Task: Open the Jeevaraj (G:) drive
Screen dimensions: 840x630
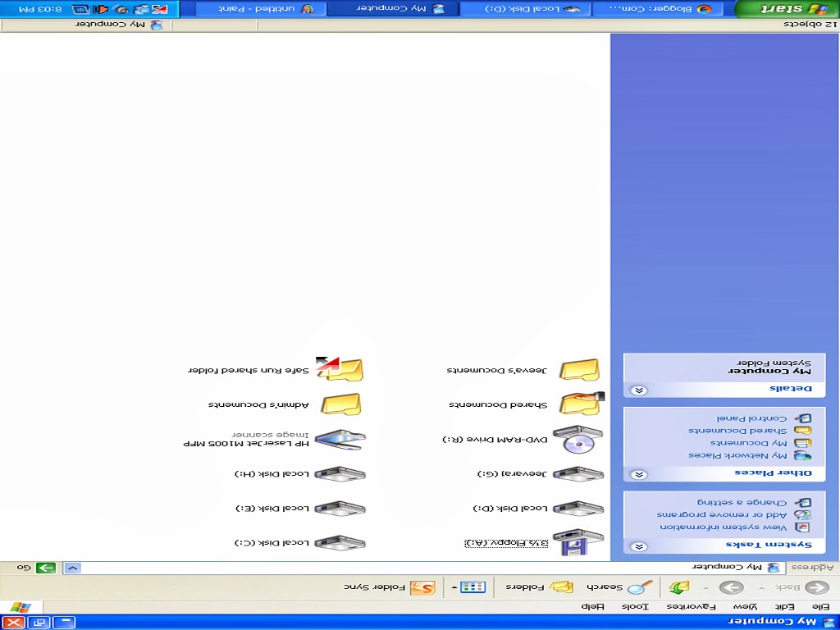Action: [x=577, y=474]
